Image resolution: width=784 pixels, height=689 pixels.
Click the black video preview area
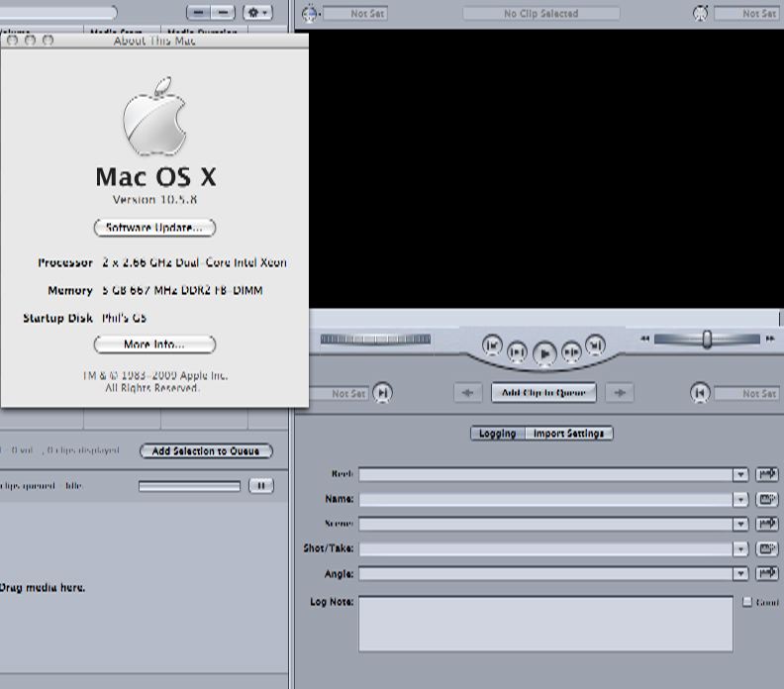tap(546, 168)
